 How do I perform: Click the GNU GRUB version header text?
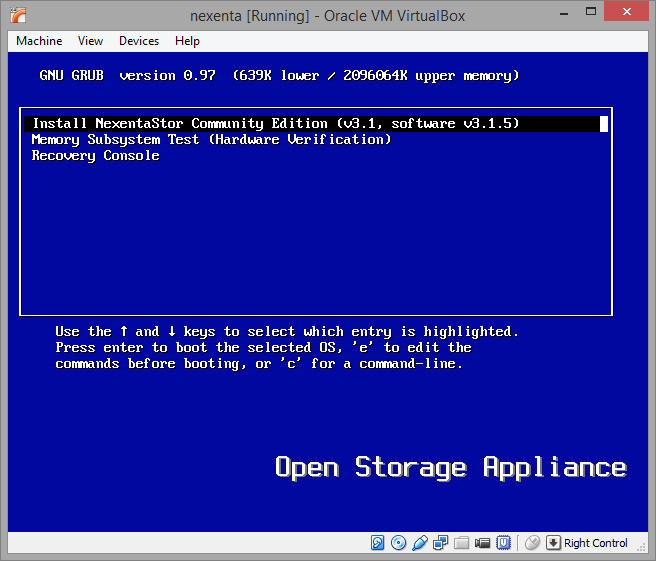pyautogui.click(x=279, y=76)
